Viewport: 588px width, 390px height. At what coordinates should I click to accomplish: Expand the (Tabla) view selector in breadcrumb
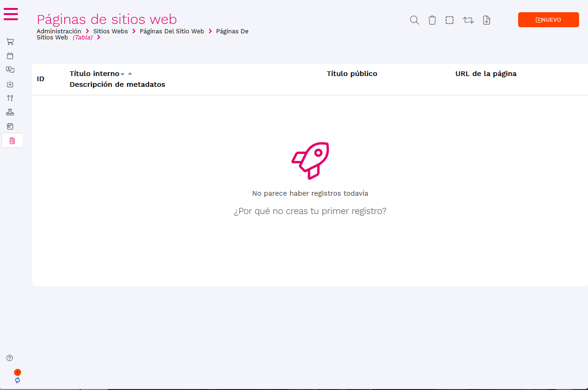83,38
